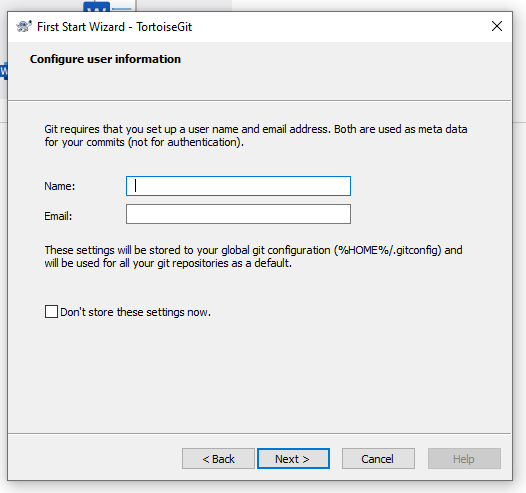
Task: Select the partial Word icon at left edge
Action: [x=4, y=71]
